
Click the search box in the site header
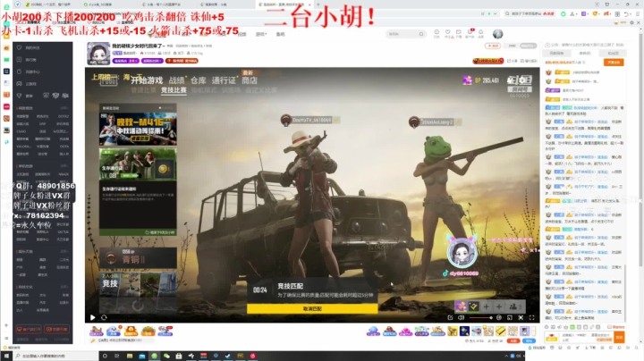coord(405,34)
